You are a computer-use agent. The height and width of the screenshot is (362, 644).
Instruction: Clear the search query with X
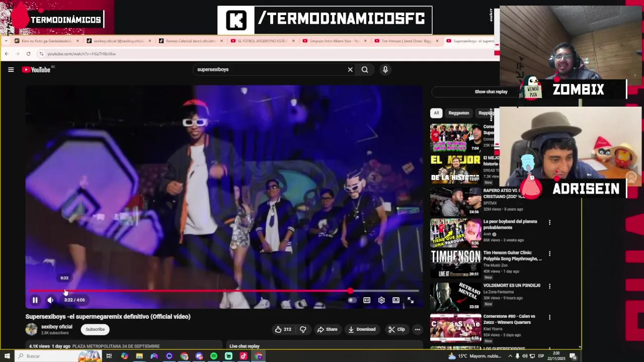click(350, 70)
